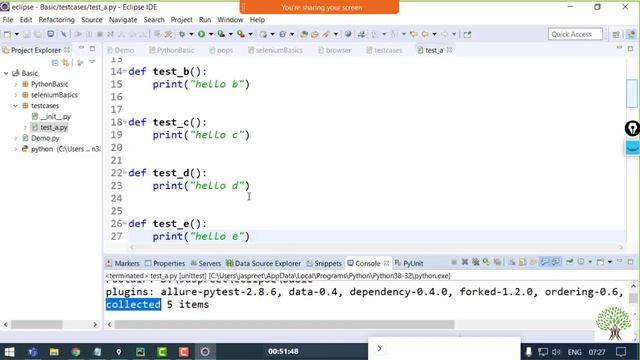
Task: Click the green Run button in toolbar
Action: (x=201, y=34)
